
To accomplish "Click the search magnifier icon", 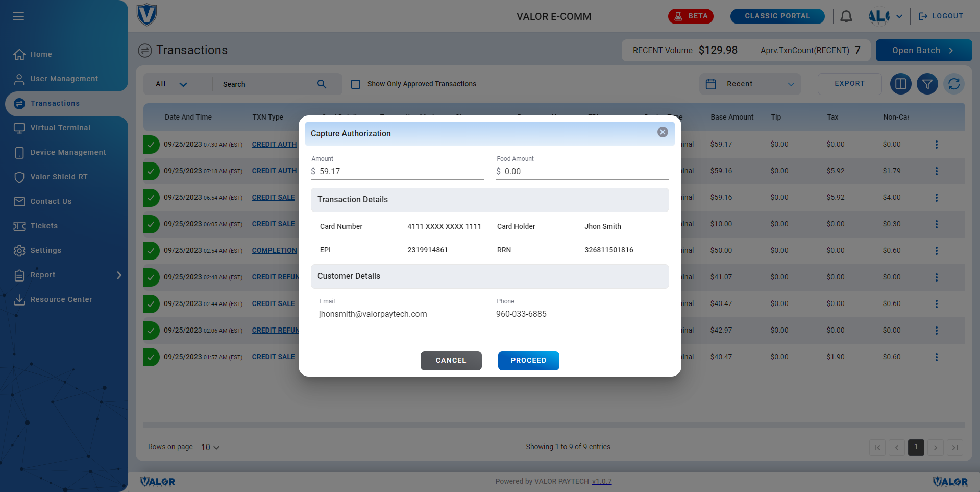I will [x=322, y=84].
